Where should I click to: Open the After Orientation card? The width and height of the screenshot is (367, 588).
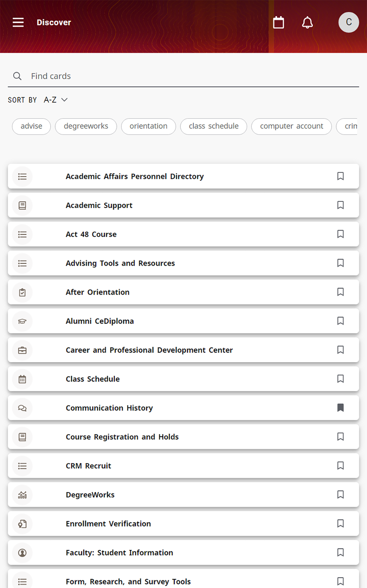(x=183, y=292)
